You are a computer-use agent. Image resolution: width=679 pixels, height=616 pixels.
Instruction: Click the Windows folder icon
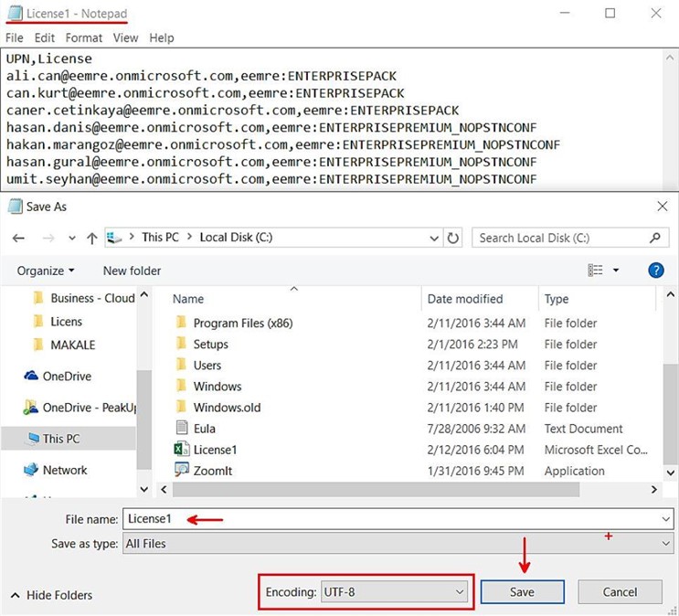coord(182,386)
